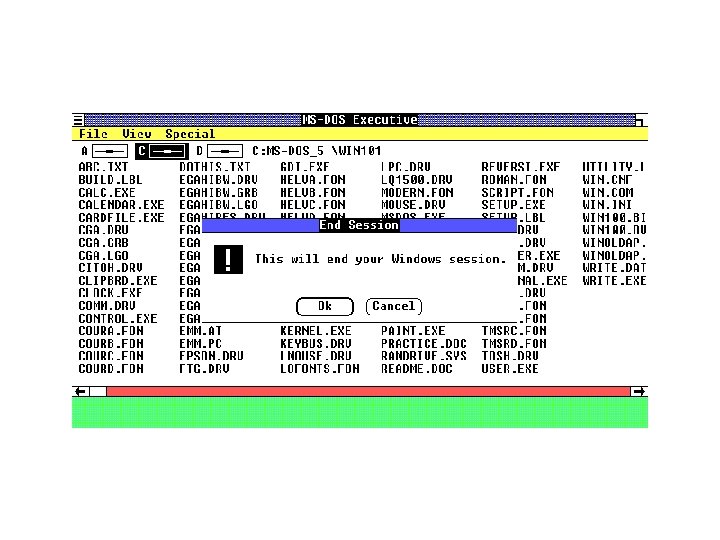Select file README.DOC
Image resolution: width=720 pixels, height=540 pixels.
point(416,369)
